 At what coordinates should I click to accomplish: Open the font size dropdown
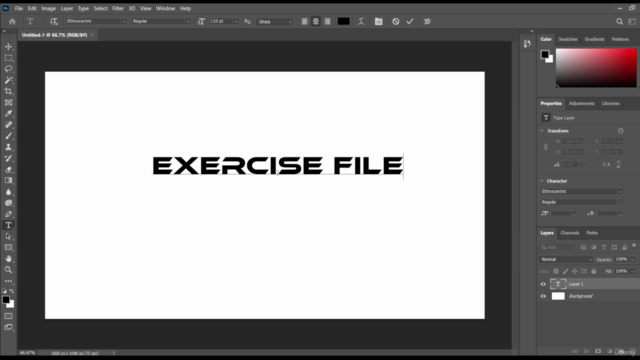click(236, 22)
